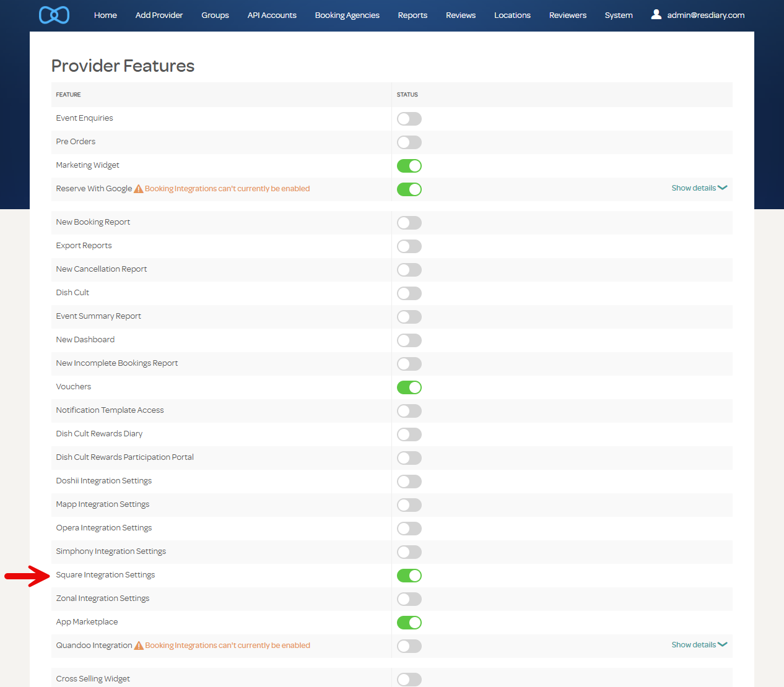Disable the Marketing Widget toggle
Image resolution: width=784 pixels, height=687 pixels.
[x=409, y=166]
